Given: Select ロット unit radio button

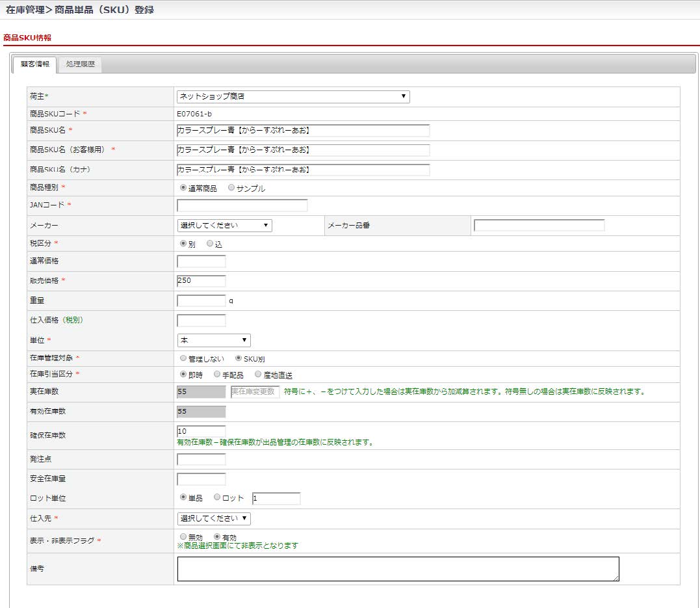Looking at the screenshot, I should tap(217, 497).
